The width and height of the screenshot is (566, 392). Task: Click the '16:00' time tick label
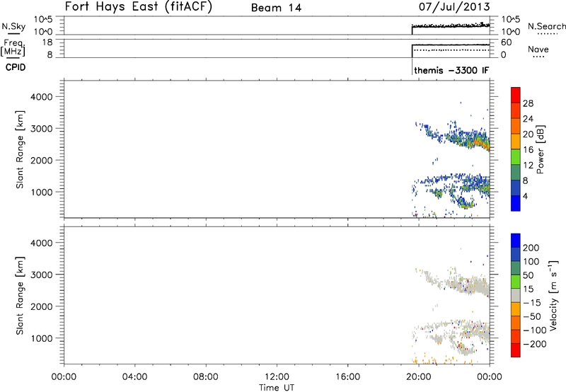click(347, 377)
